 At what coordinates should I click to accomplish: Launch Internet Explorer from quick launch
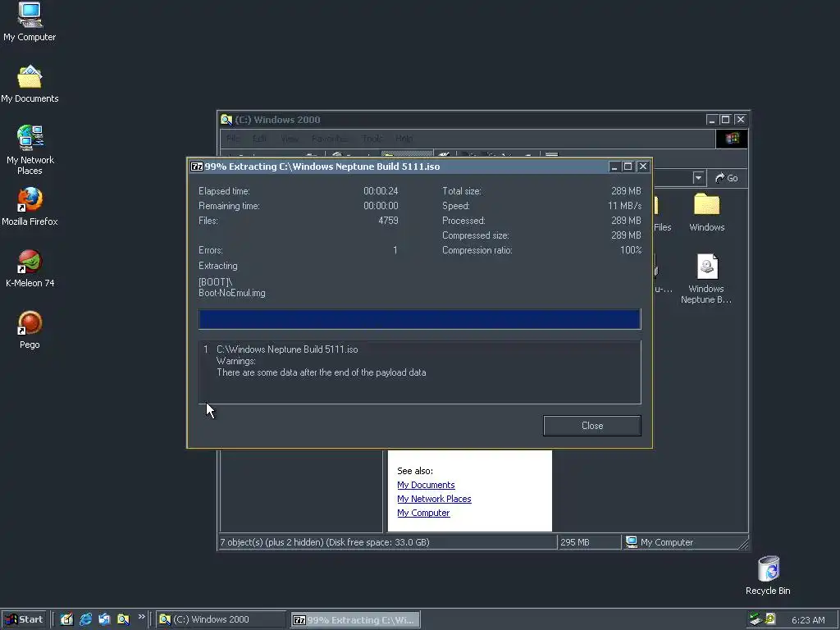pyautogui.click(x=85, y=619)
